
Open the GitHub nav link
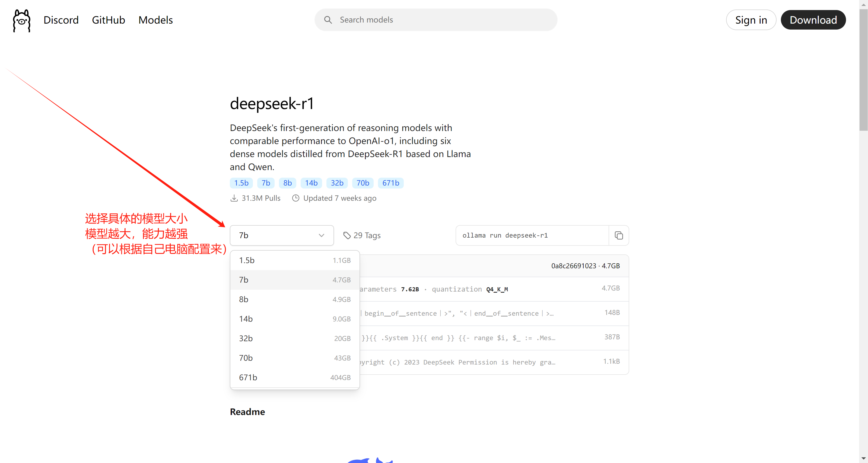108,20
